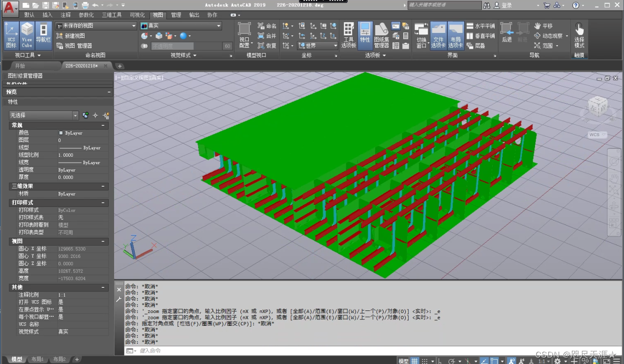Click the Sign In (登录) button
624x364 pixels.
503,5
